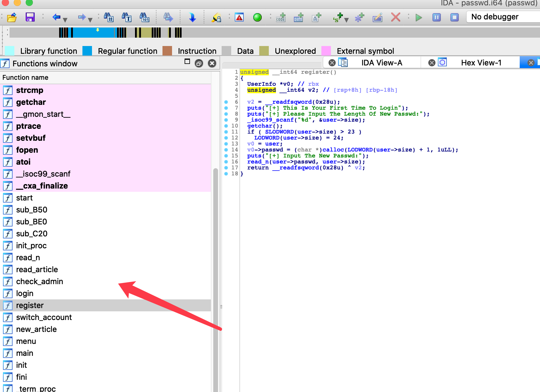Select the main function in list
Image resolution: width=540 pixels, height=392 pixels.
point(24,353)
